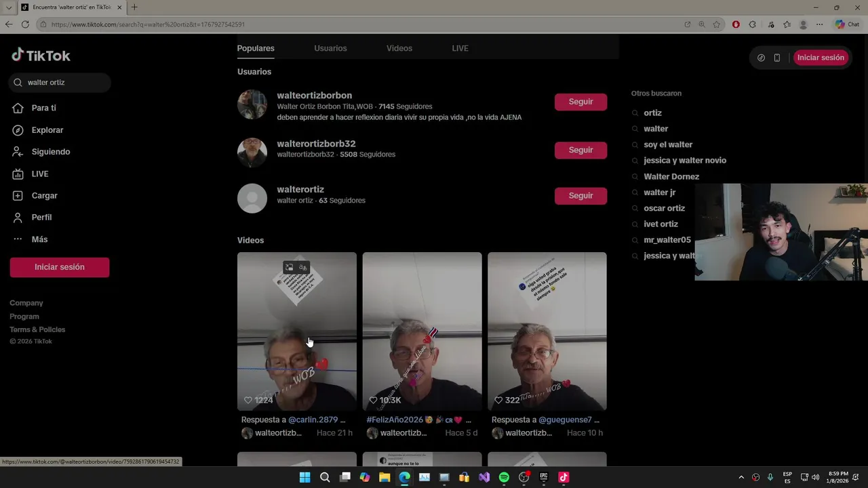Screen dimensions: 868x488
Task: Open the browser Favorites list icon
Action: 787,24
